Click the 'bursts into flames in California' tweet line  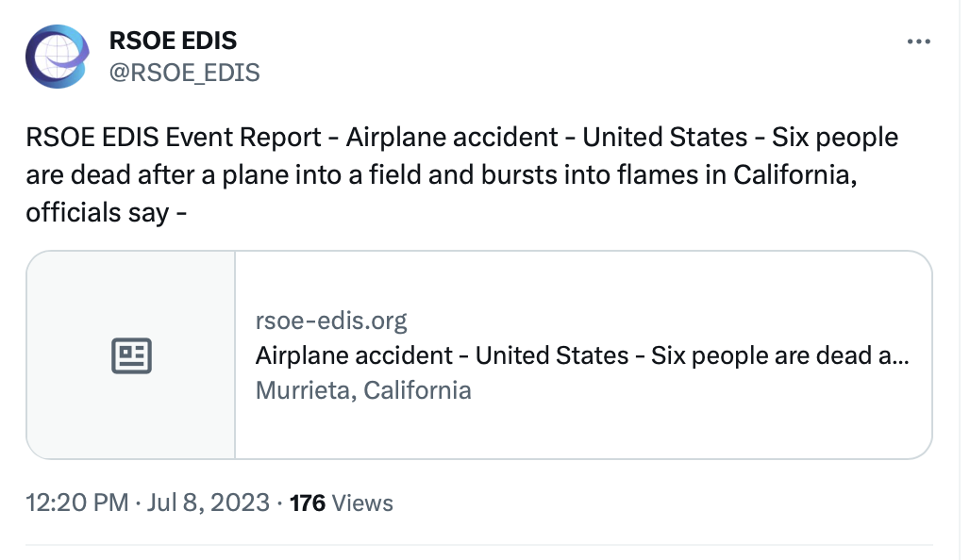pyautogui.click(x=669, y=175)
